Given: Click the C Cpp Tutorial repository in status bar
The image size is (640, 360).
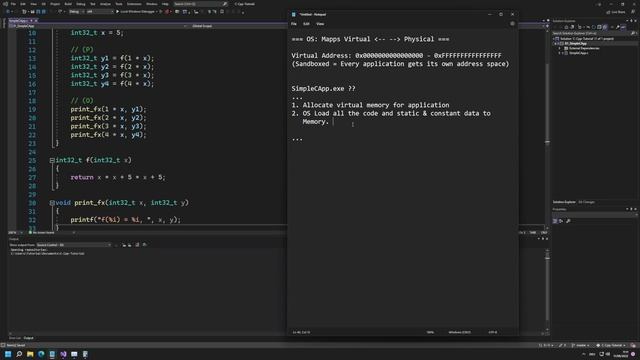Looking at the screenshot, I should click(x=611, y=345).
